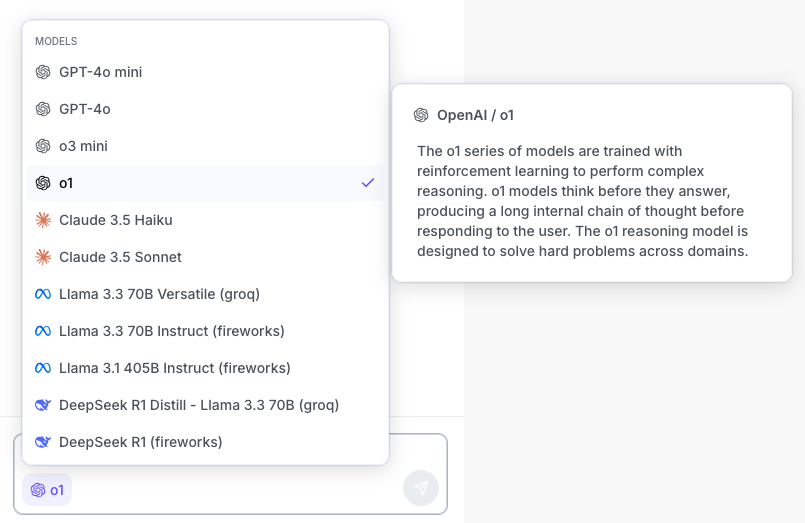The height and width of the screenshot is (523, 805).
Task: Click the OpenAI logo in the o1 description card
Action: (x=421, y=115)
